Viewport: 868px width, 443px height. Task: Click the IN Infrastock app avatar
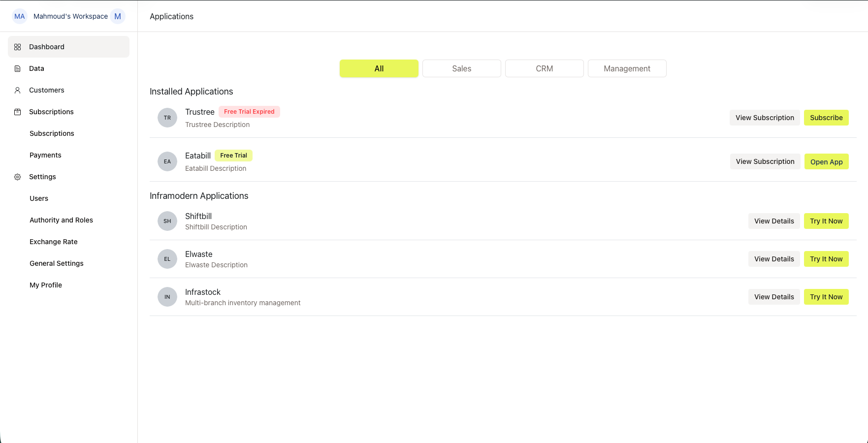pos(167,297)
